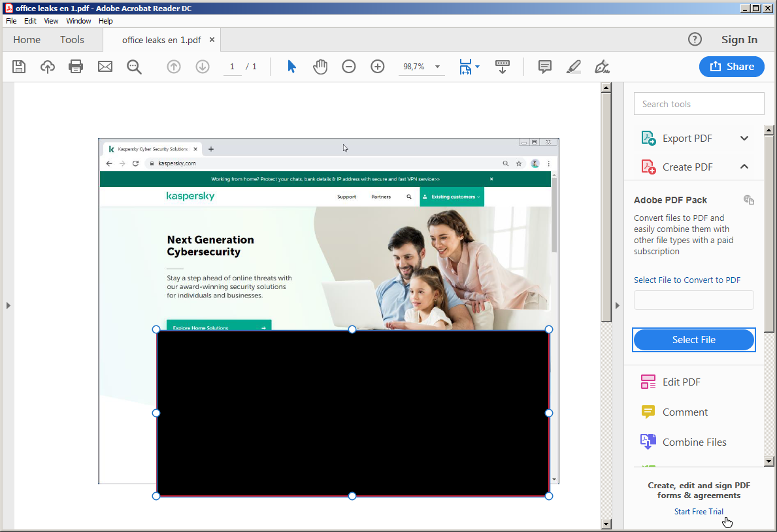Click the Adobe PDF Pack heading
Screen dimensions: 777x532
coord(670,200)
